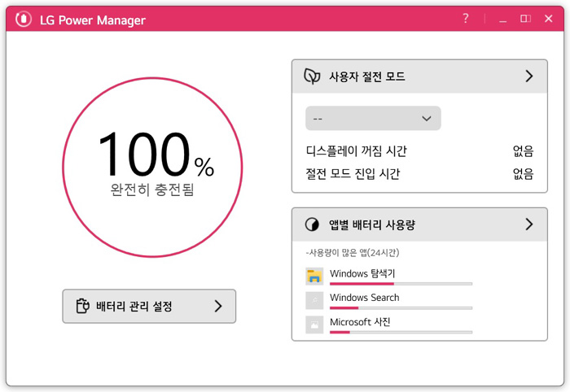Screen dimensions: 570x392
Task: Click the LG Power Manager battery logo icon
Action: (x=24, y=19)
